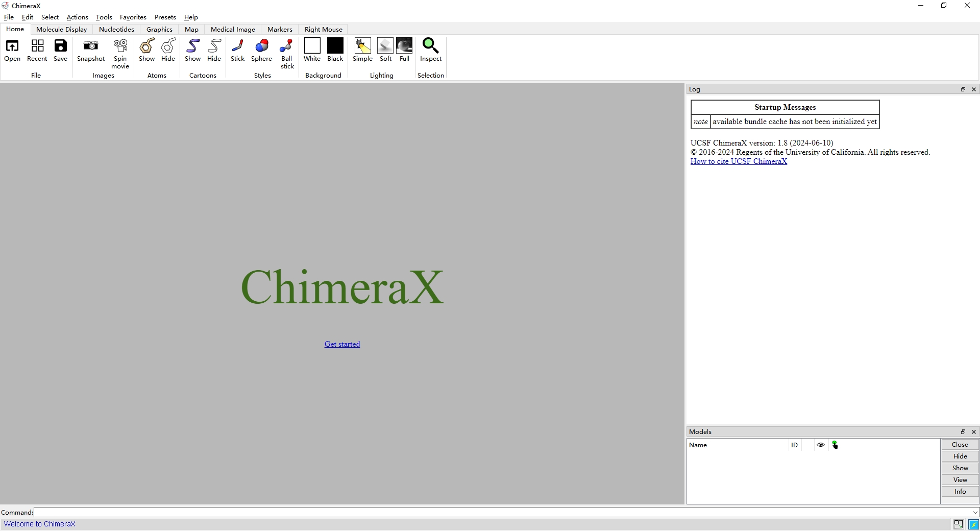Open the Tools menu
Viewport: 980px width, 531px height.
click(x=104, y=17)
